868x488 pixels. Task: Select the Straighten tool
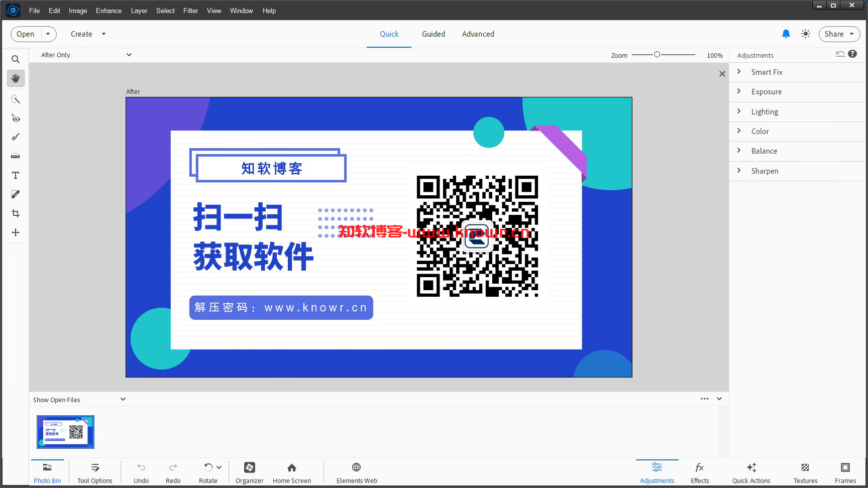coord(16,156)
